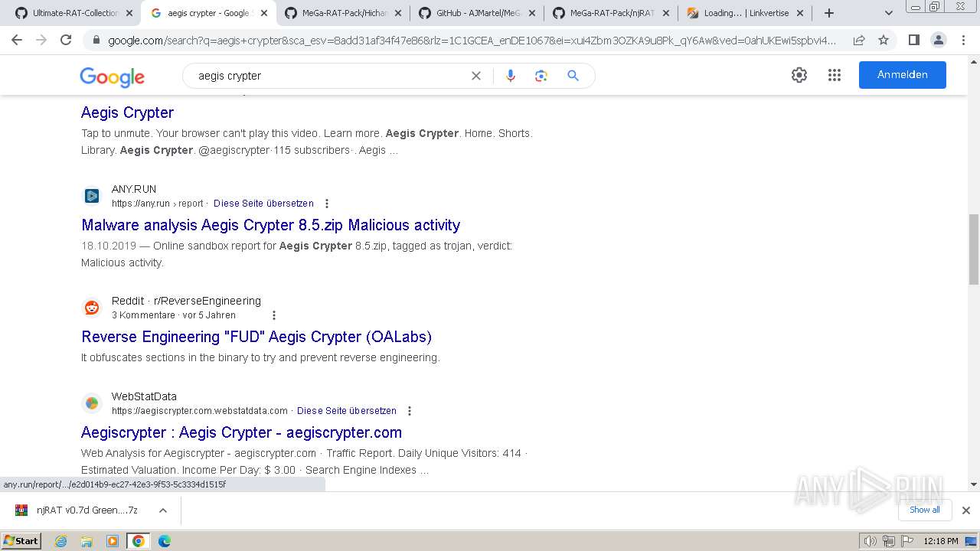Viewport: 980px width, 551px height.
Task: Open Aegiscrypter aegiscrypter.com result
Action: [x=241, y=432]
